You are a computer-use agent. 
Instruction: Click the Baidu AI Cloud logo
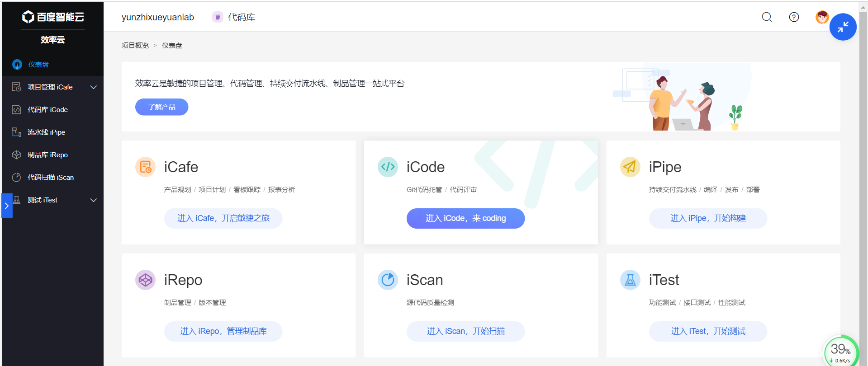pyautogui.click(x=53, y=17)
